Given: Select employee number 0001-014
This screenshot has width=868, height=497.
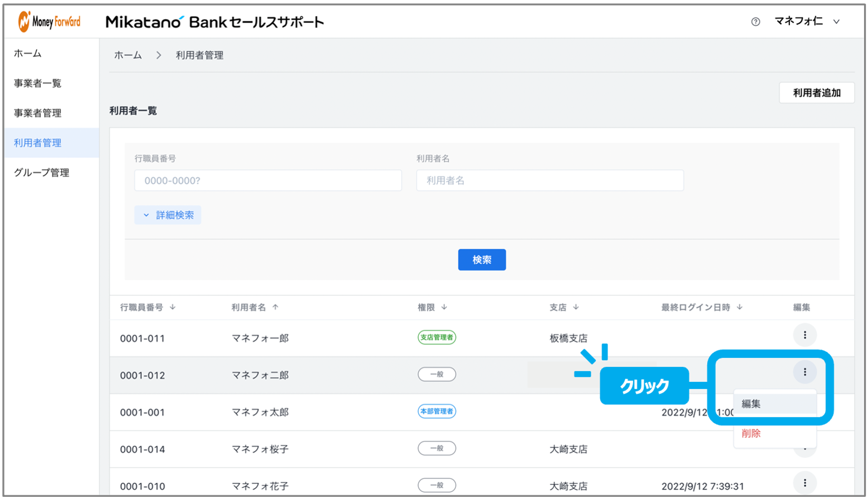Looking at the screenshot, I should tap(142, 449).
